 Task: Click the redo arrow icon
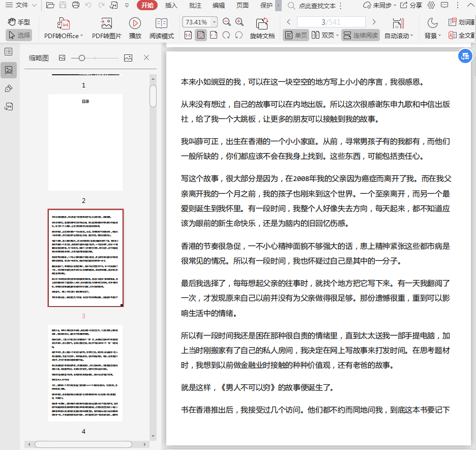pyautogui.click(x=101, y=5)
